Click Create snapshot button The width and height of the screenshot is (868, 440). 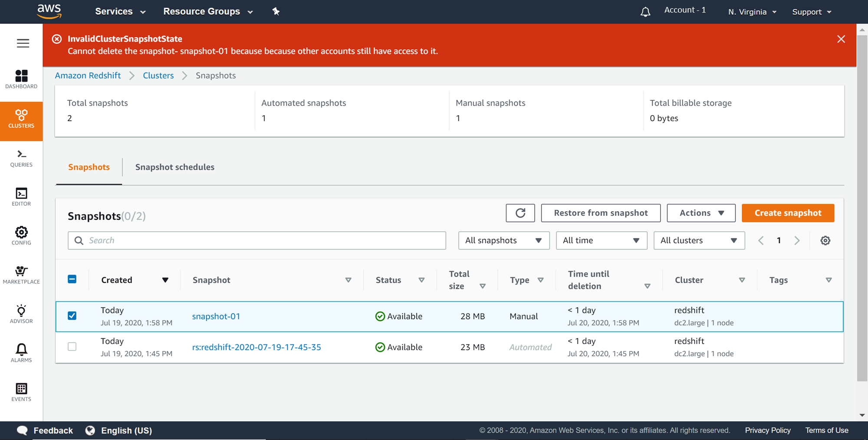pos(788,213)
